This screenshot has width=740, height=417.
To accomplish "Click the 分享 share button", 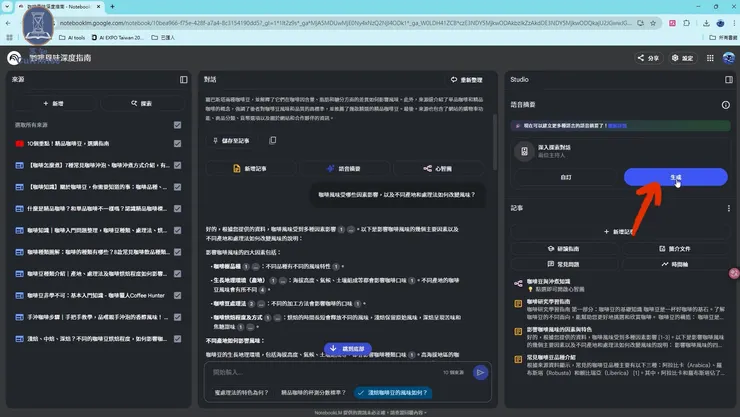I will 648,58.
